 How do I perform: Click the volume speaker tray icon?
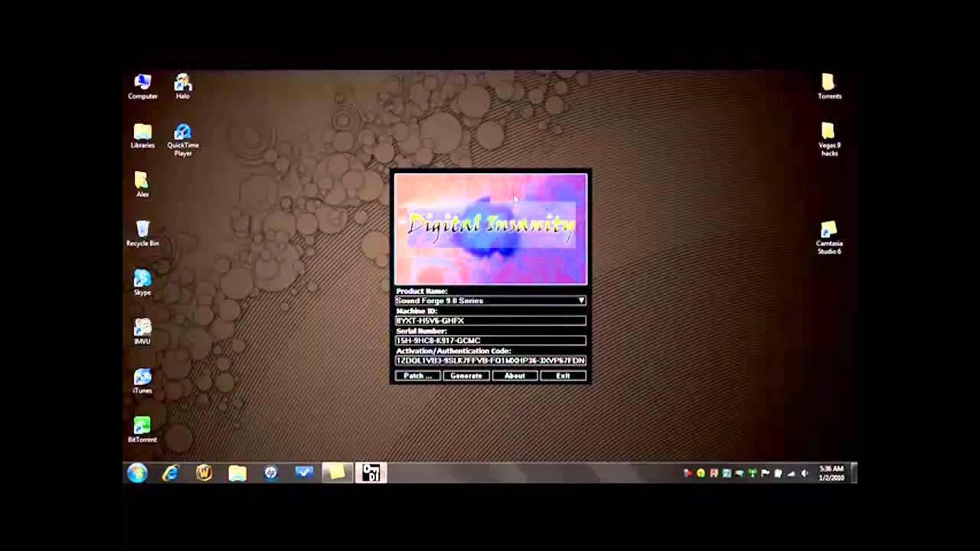click(x=805, y=474)
